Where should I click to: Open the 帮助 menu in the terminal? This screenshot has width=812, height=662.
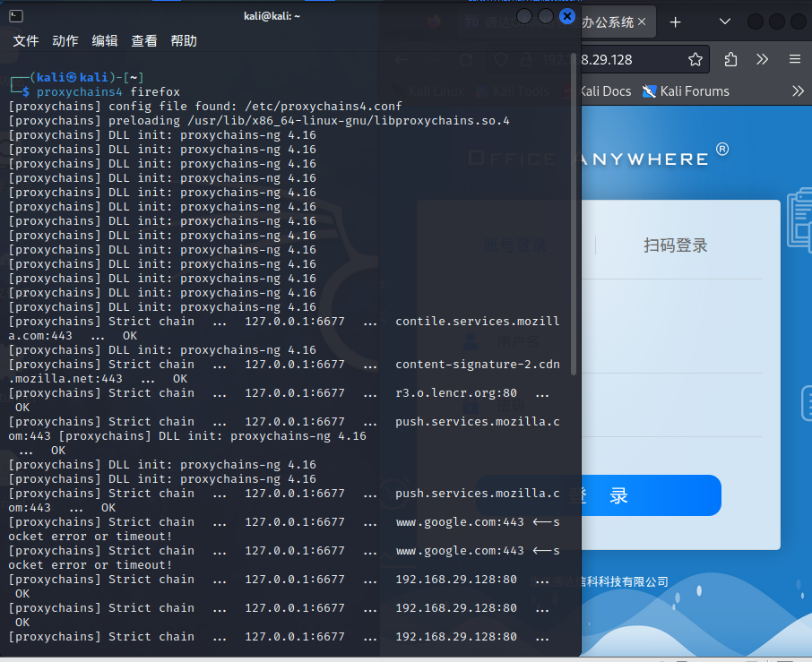[x=184, y=40]
